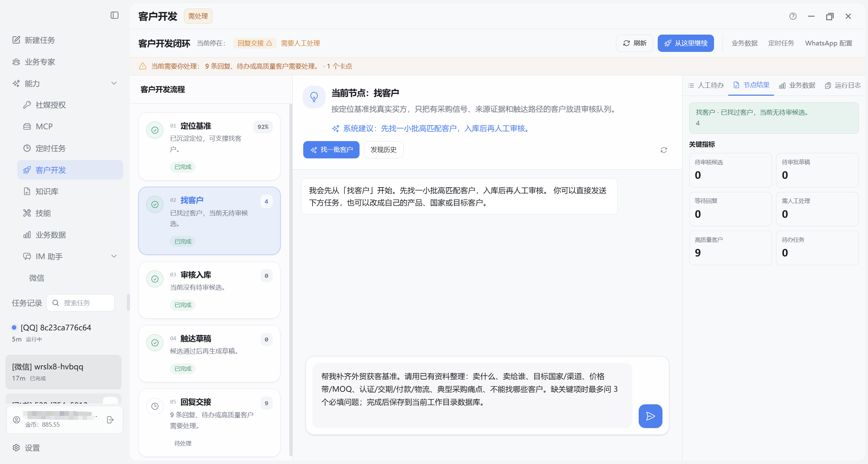Click the 待审批草稿 metric card

point(817,170)
